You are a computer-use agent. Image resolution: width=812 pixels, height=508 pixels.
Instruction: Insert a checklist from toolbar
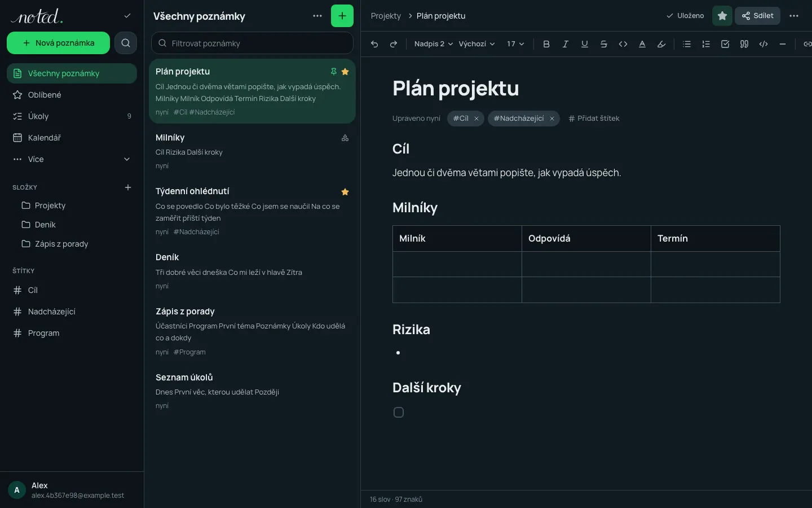[x=725, y=44]
